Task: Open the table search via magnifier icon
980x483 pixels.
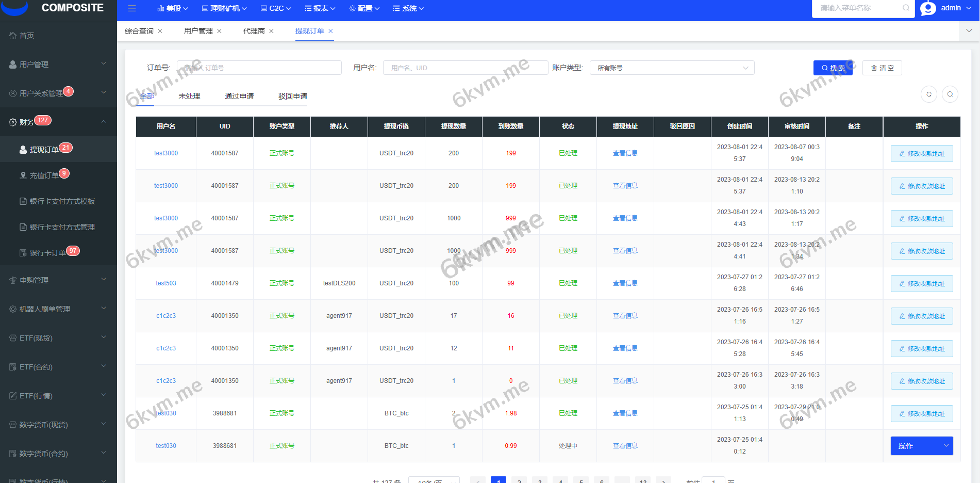Action: point(950,94)
